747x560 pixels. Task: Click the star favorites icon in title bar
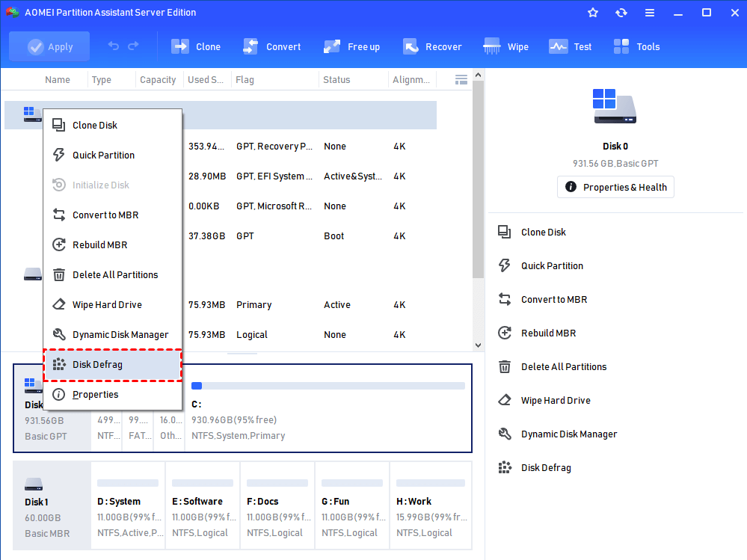pyautogui.click(x=593, y=13)
